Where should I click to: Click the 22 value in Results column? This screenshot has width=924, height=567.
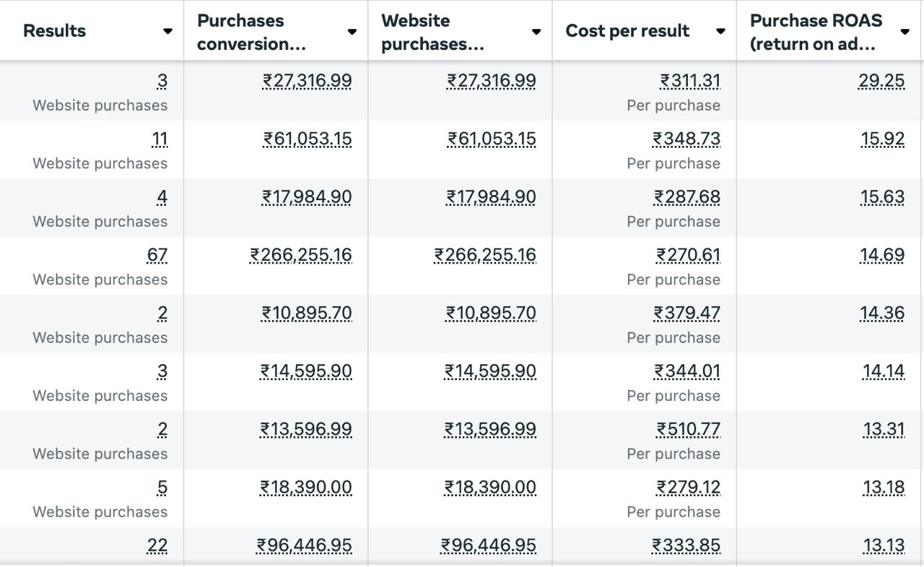(157, 545)
